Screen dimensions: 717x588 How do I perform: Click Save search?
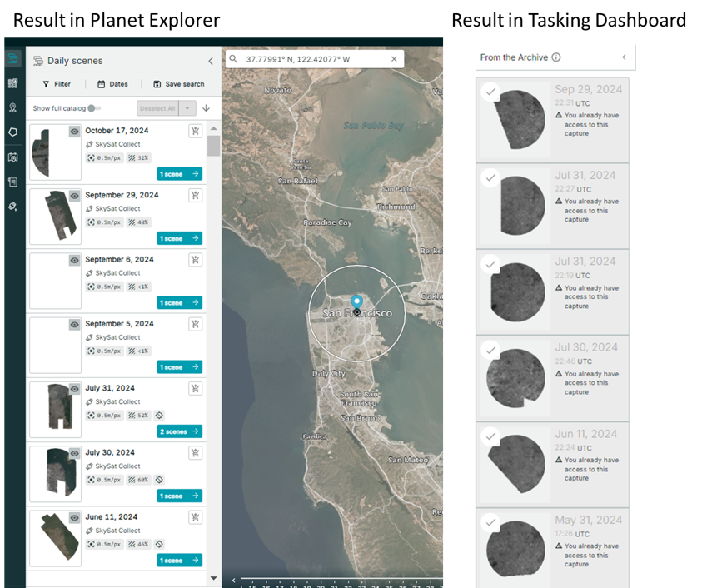179,84
